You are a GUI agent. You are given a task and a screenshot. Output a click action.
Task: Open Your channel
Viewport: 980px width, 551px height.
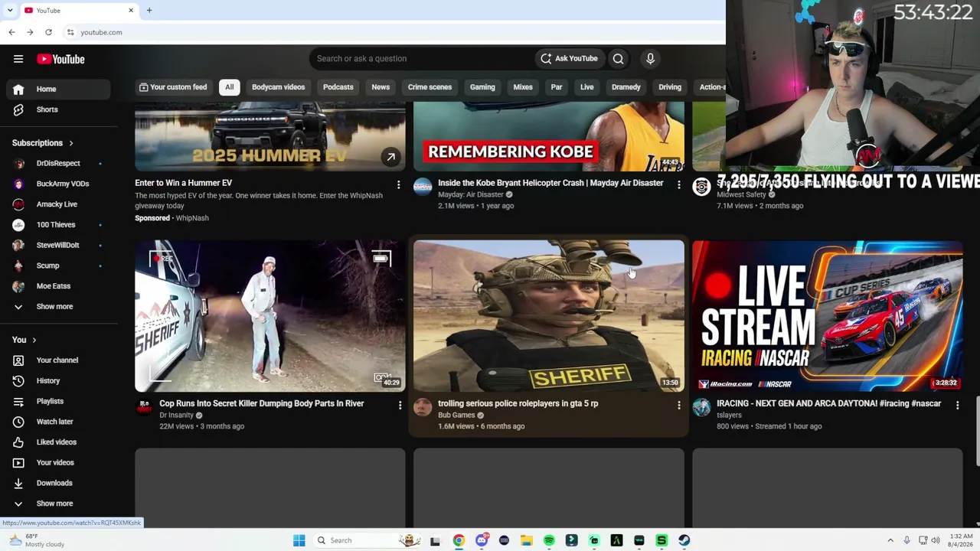58,360
